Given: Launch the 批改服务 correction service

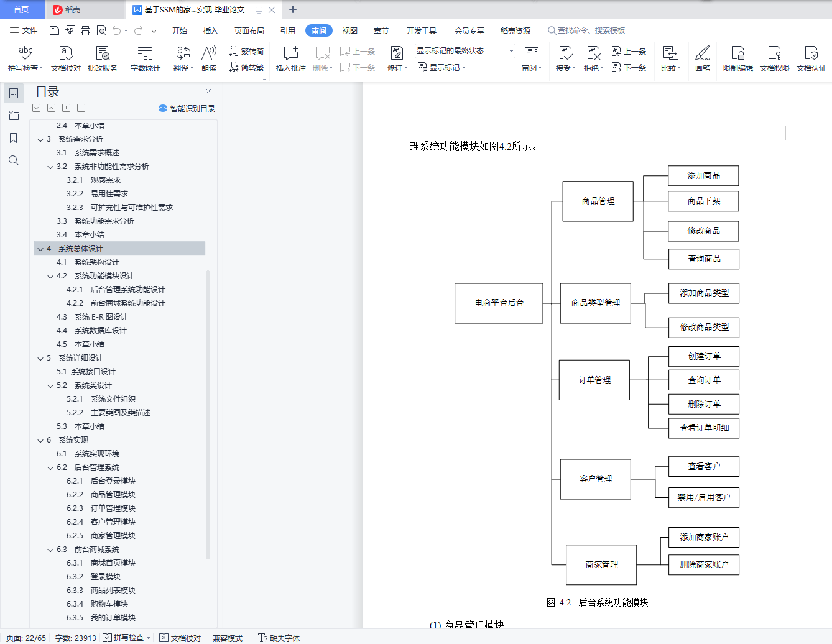Looking at the screenshot, I should click(103, 59).
